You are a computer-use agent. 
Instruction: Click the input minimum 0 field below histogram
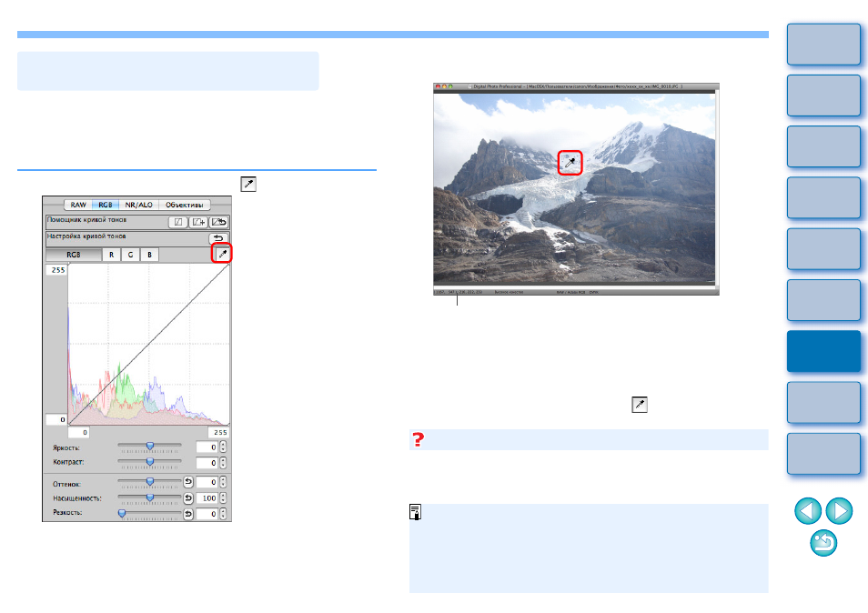pos(78,432)
